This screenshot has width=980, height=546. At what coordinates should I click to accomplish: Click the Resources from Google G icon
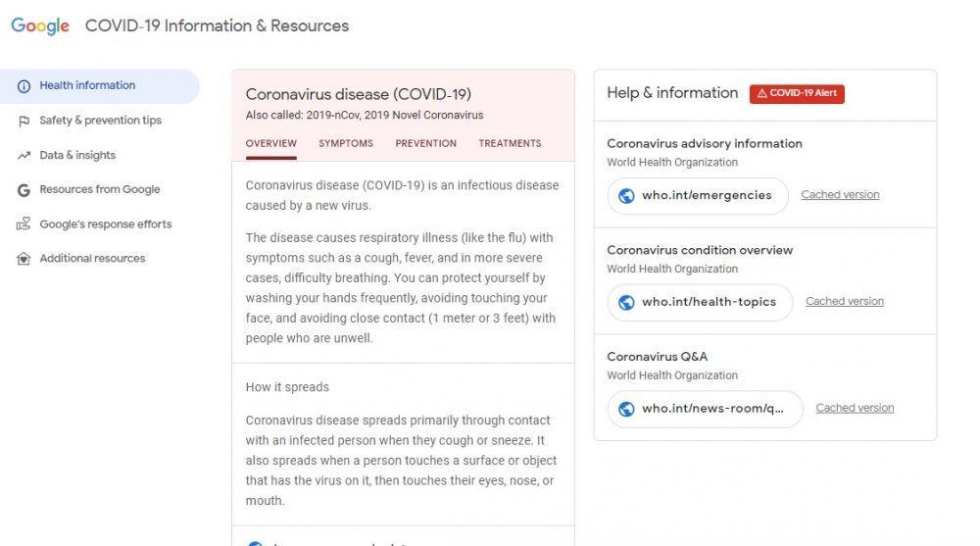coord(24,189)
